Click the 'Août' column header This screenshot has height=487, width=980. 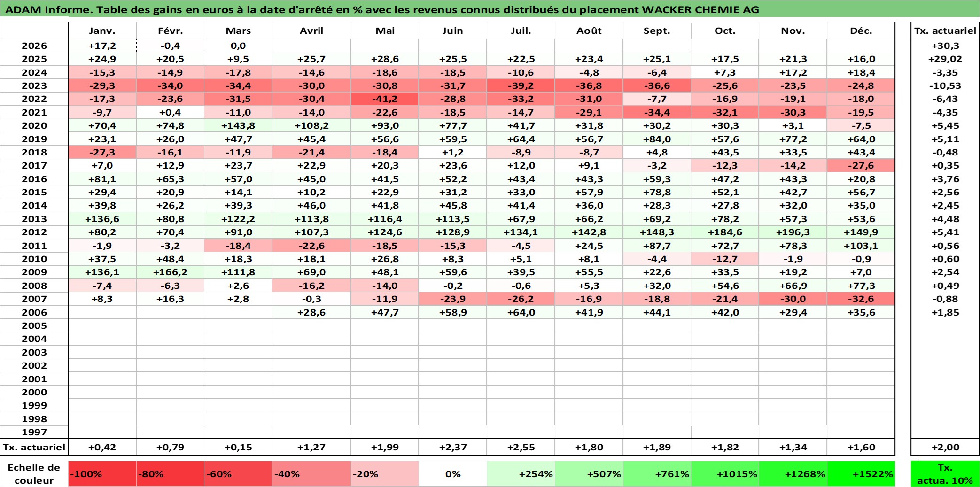pyautogui.click(x=589, y=31)
